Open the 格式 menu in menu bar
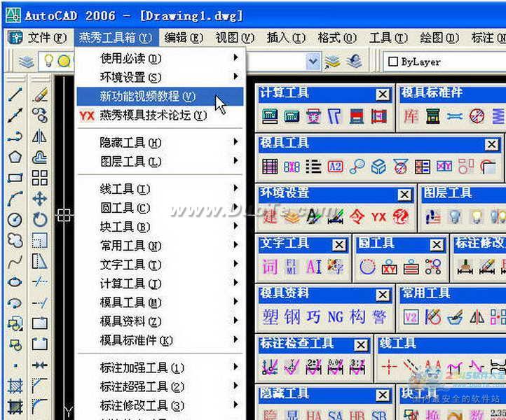 coord(336,38)
